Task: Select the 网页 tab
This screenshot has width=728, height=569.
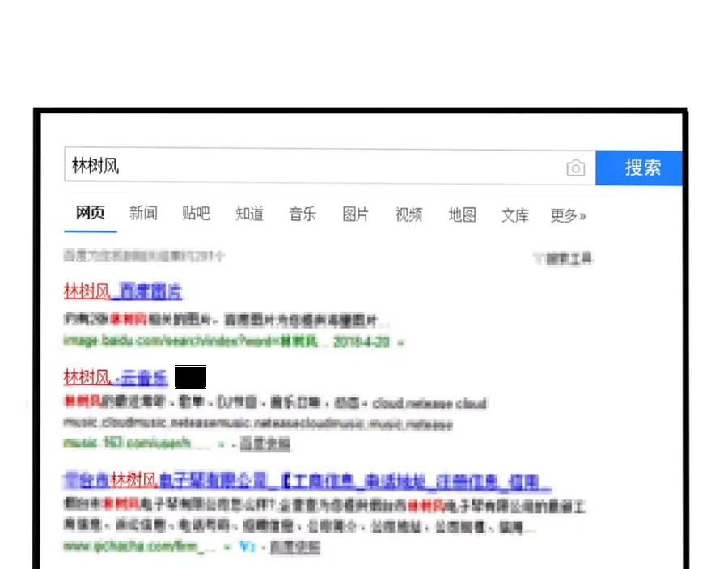Action: tap(91, 213)
